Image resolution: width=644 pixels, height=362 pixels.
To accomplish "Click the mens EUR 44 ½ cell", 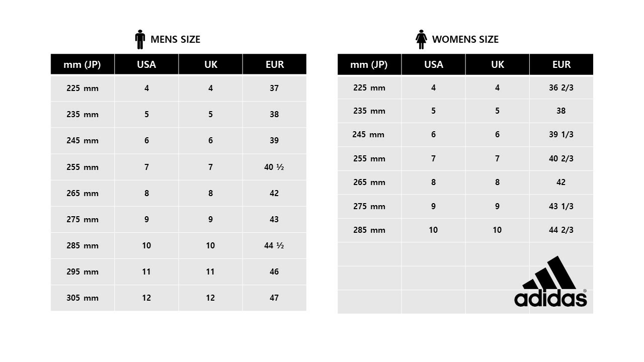I will (274, 245).
